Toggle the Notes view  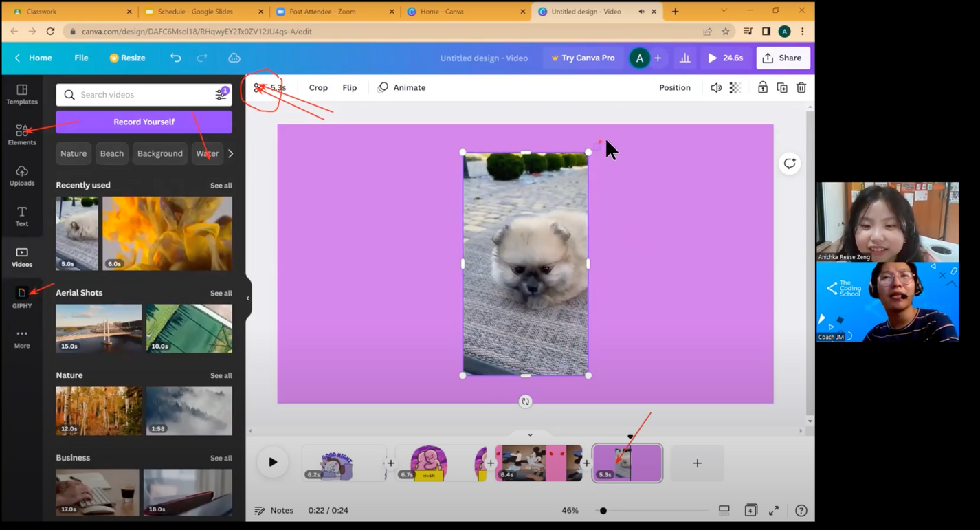274,510
